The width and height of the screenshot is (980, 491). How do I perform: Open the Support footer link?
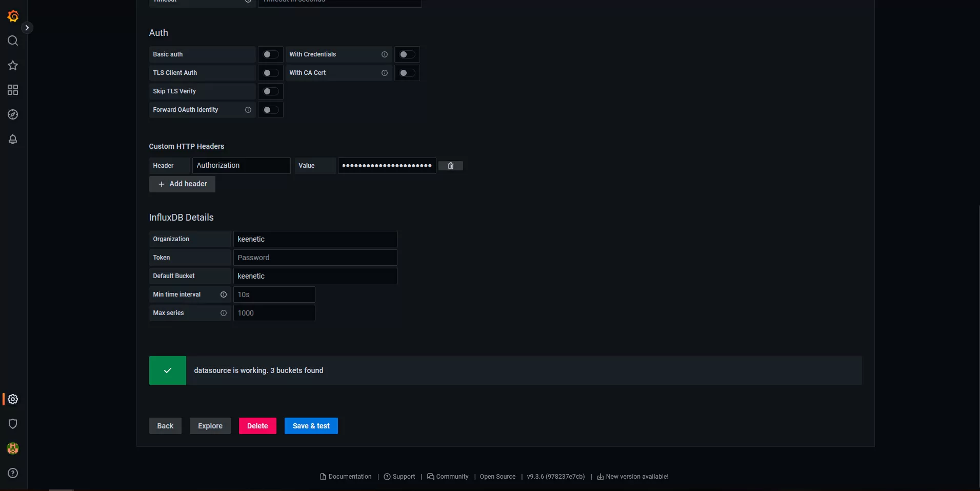click(x=399, y=477)
